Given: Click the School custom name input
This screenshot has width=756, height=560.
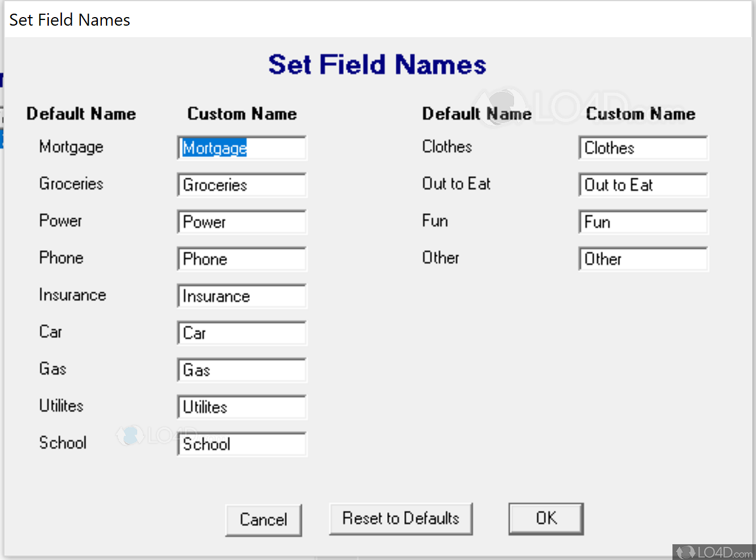Looking at the screenshot, I should [x=242, y=444].
